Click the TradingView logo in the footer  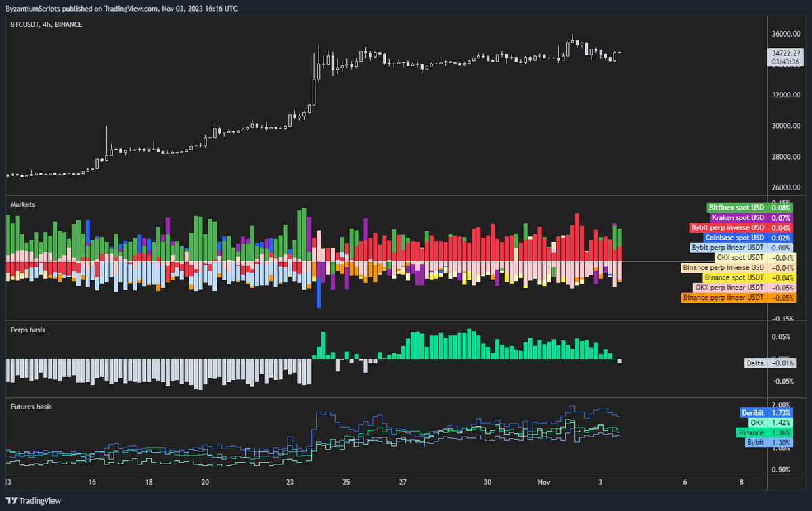(32, 501)
